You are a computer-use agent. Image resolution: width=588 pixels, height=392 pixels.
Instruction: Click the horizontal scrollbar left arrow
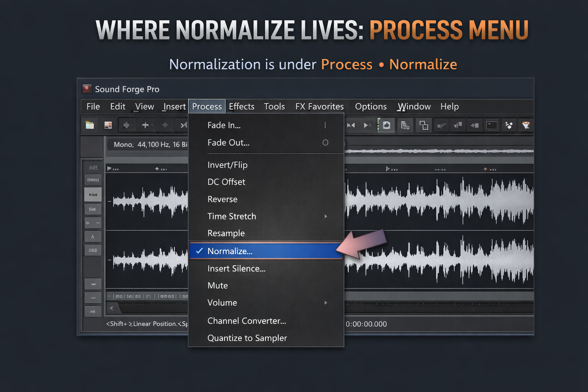click(x=112, y=308)
